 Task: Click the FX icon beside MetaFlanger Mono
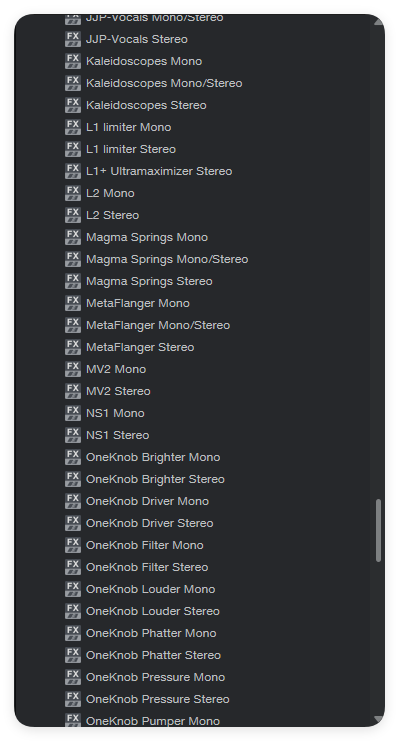coord(73,303)
